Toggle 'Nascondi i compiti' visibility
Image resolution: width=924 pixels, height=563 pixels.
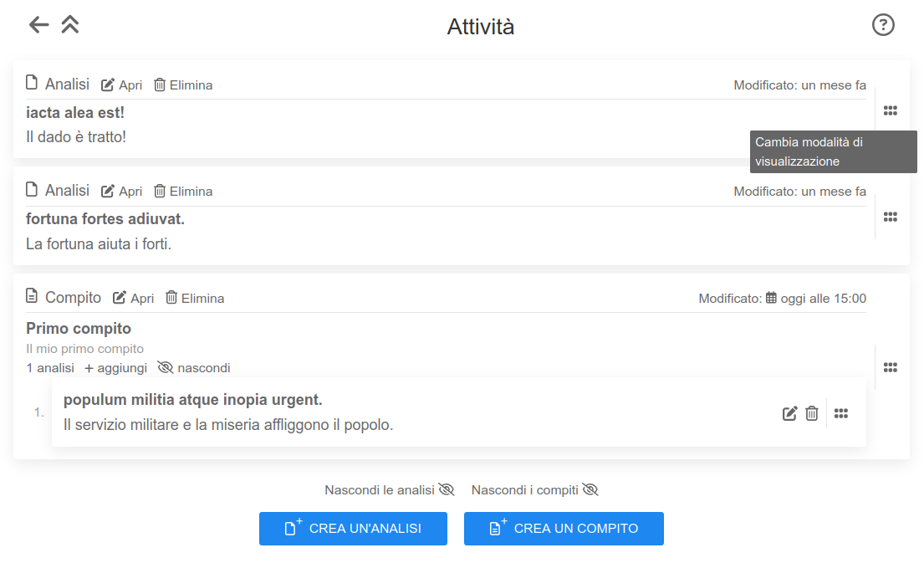534,490
